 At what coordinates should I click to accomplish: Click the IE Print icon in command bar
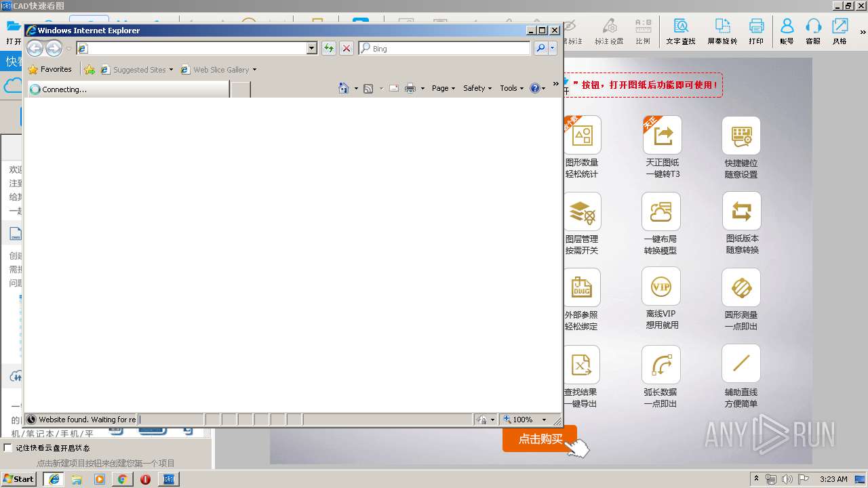pos(410,88)
